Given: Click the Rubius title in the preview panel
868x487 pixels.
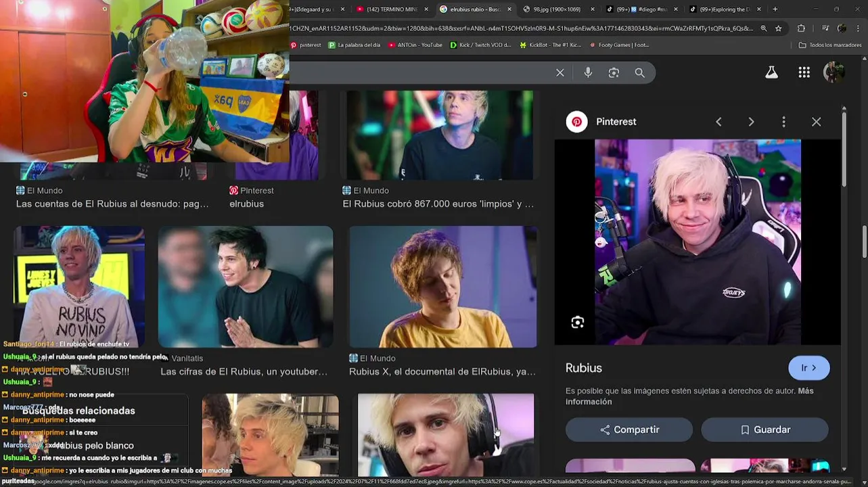Looking at the screenshot, I should pos(584,368).
